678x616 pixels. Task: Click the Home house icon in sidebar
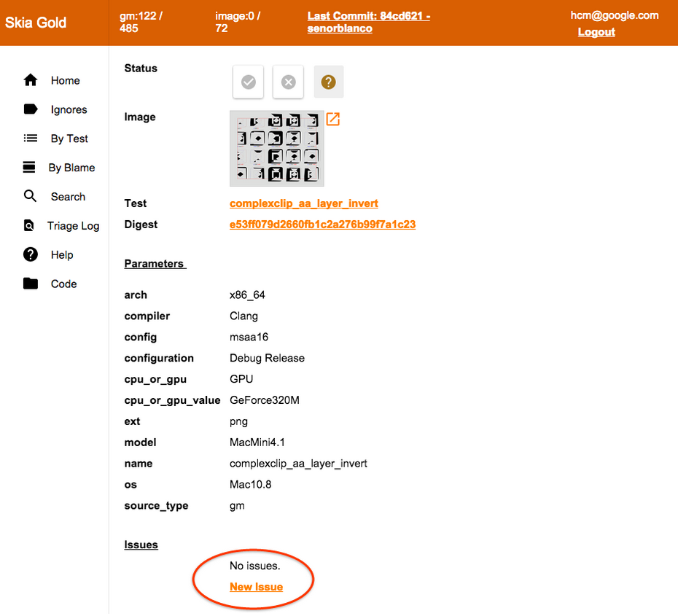(31, 80)
